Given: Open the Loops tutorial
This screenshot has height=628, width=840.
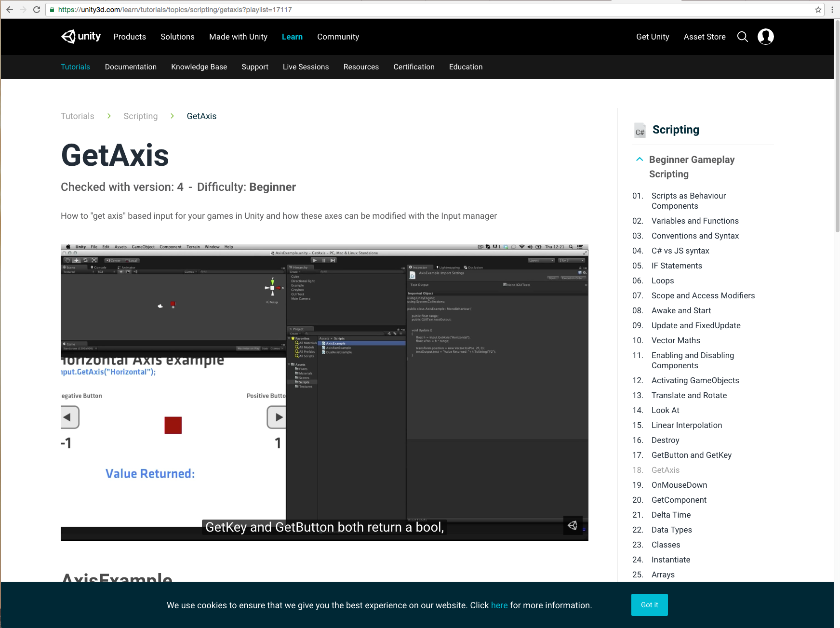Looking at the screenshot, I should pos(663,281).
